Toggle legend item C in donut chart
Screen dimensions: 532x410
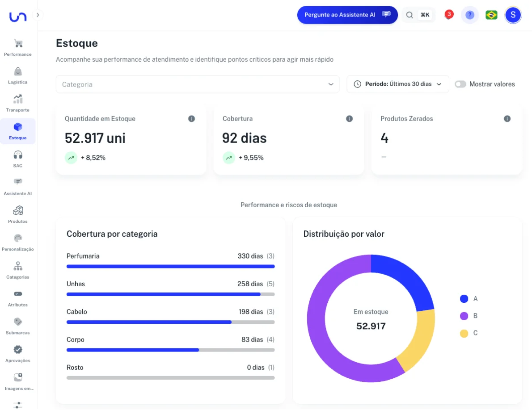click(x=464, y=333)
